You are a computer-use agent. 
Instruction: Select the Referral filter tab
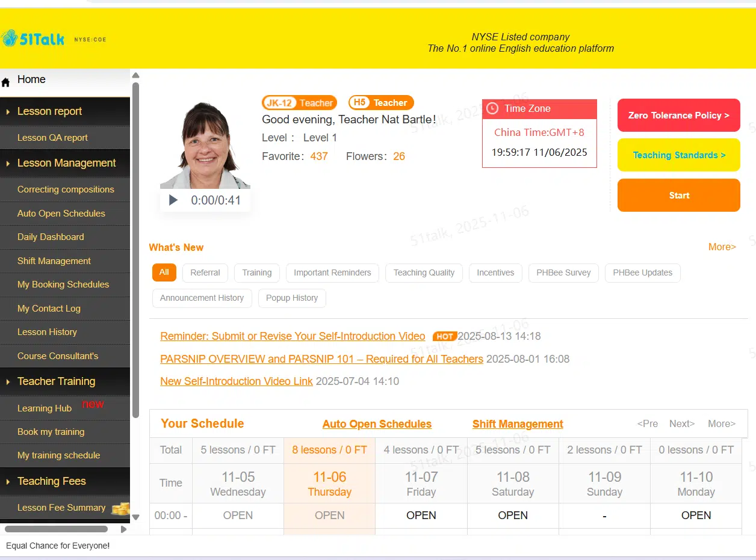click(x=205, y=272)
